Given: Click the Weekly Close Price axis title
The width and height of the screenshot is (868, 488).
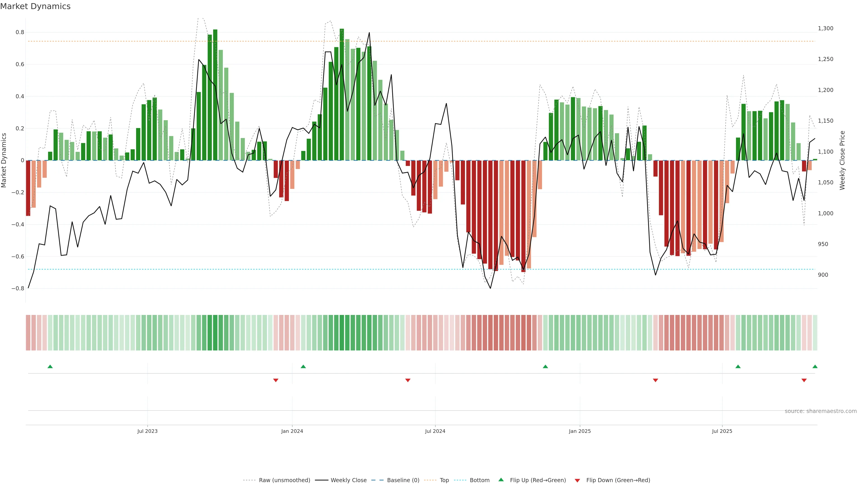Looking at the screenshot, I should 842,160.
